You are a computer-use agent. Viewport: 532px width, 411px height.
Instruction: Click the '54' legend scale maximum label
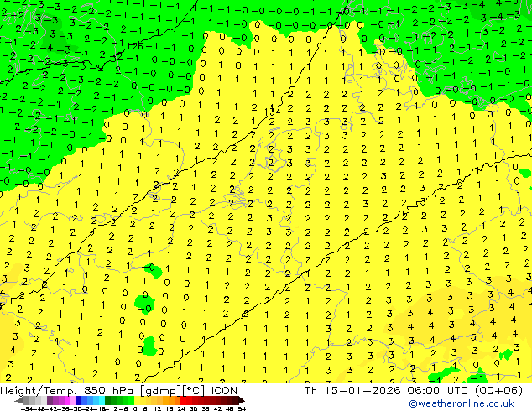coord(242,408)
